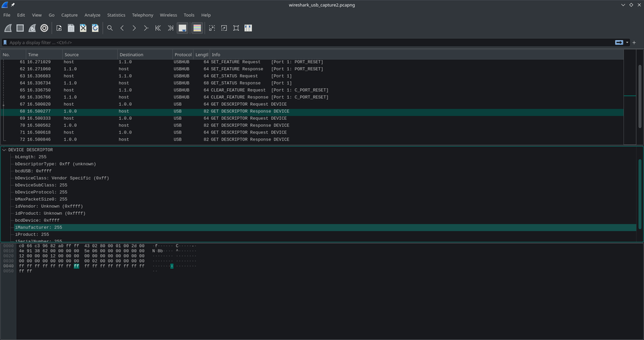The width and height of the screenshot is (644, 340).
Task: Open the recent display filters dropdown
Action: point(627,43)
